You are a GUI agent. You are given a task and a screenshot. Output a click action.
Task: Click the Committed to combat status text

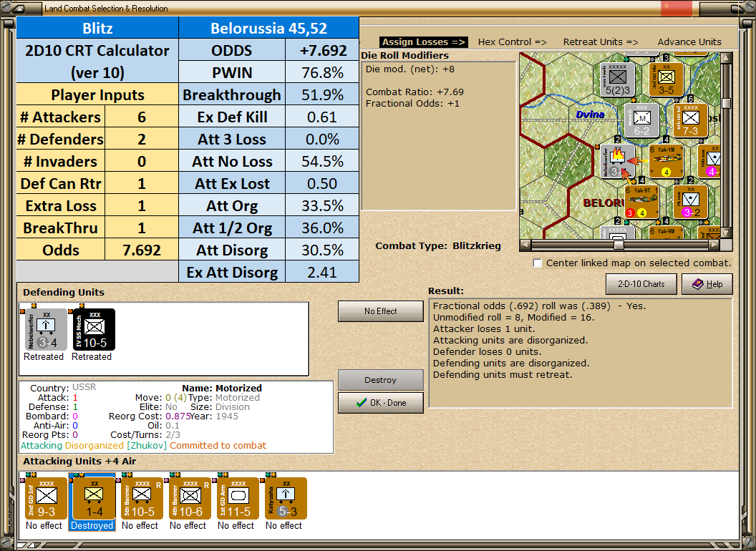point(218,445)
